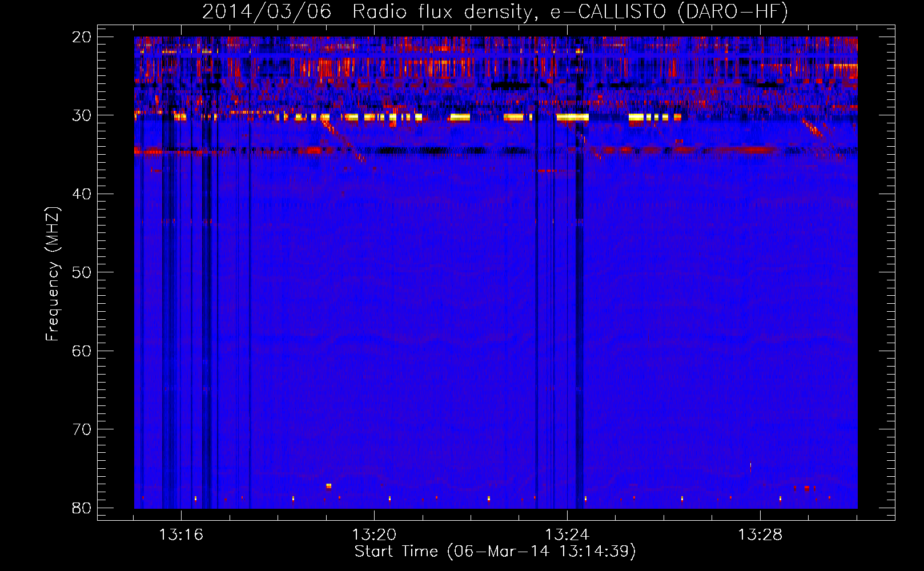Click the 20 frequency tick label
The width and height of the screenshot is (924, 571).
(x=82, y=37)
